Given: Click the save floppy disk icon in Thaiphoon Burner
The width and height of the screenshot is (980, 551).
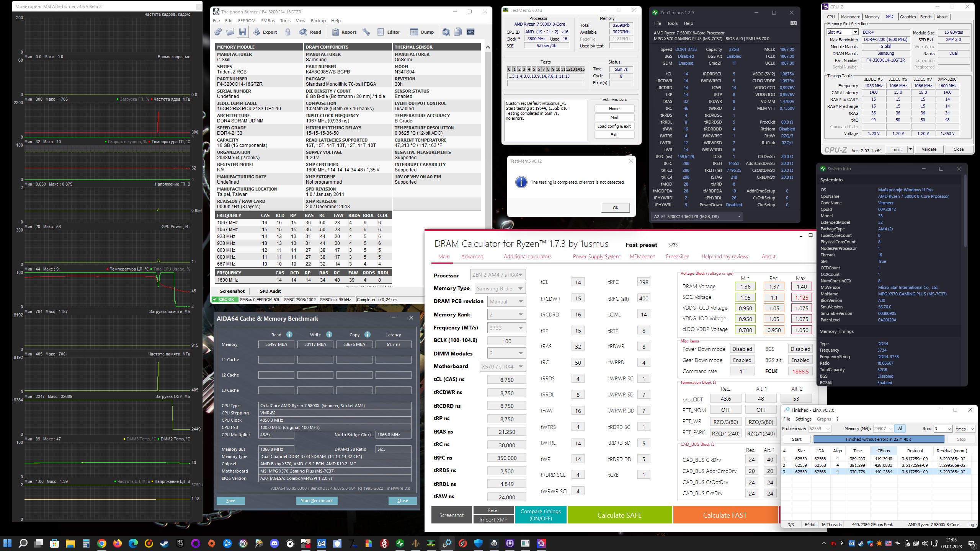Looking at the screenshot, I should (x=242, y=32).
